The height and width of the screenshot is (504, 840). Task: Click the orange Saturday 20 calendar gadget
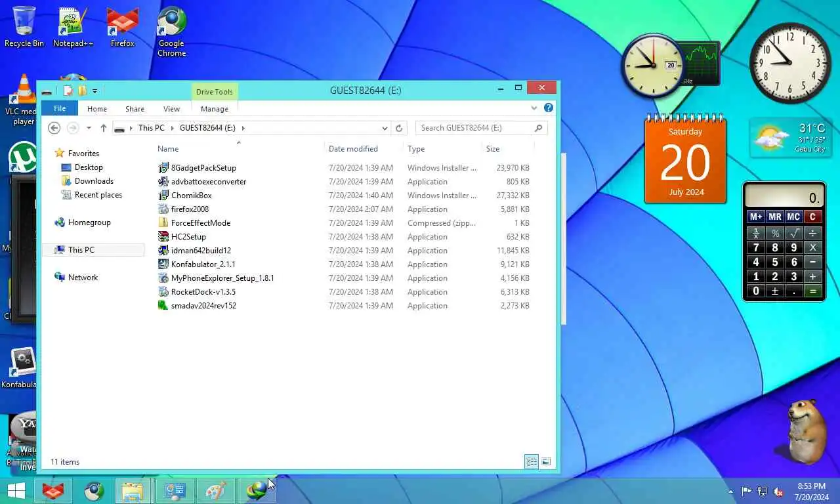tap(685, 159)
